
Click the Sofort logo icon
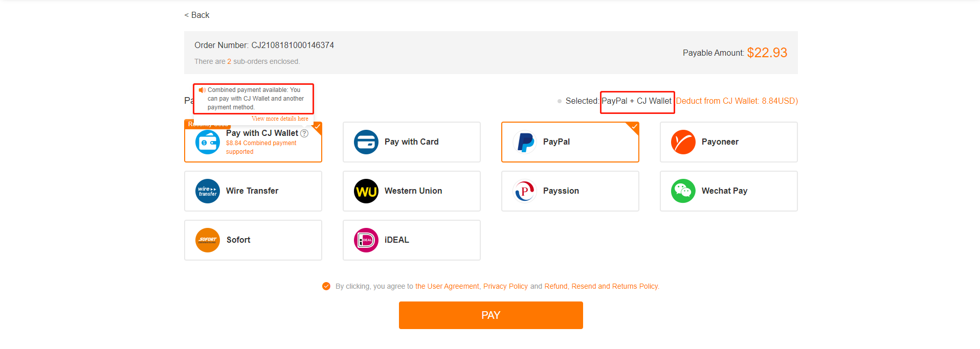point(207,240)
